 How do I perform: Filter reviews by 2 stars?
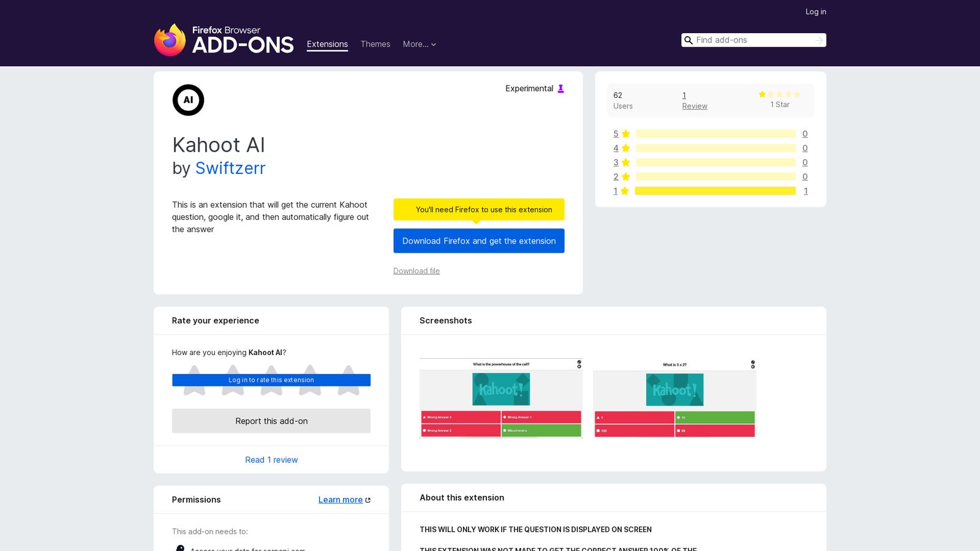(622, 177)
